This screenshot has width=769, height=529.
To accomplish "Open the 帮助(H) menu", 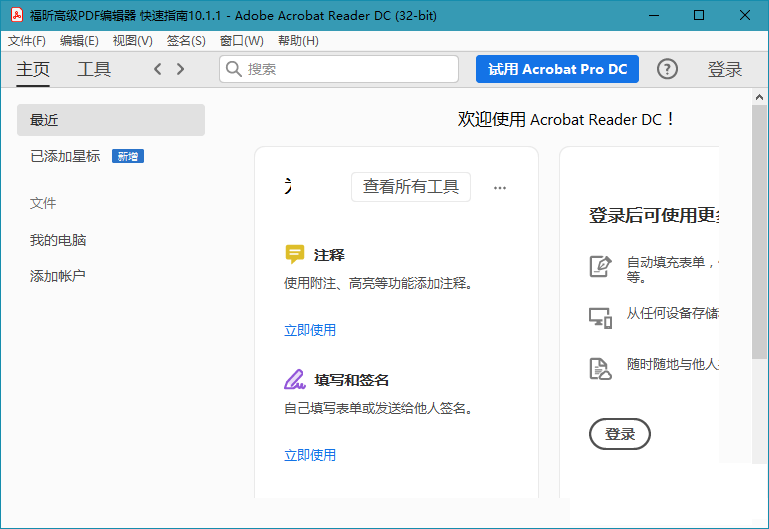I will [x=298, y=41].
